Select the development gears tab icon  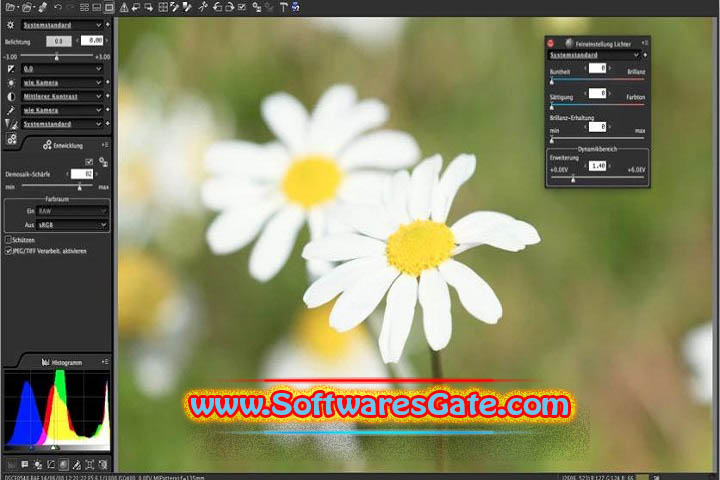coord(11,139)
